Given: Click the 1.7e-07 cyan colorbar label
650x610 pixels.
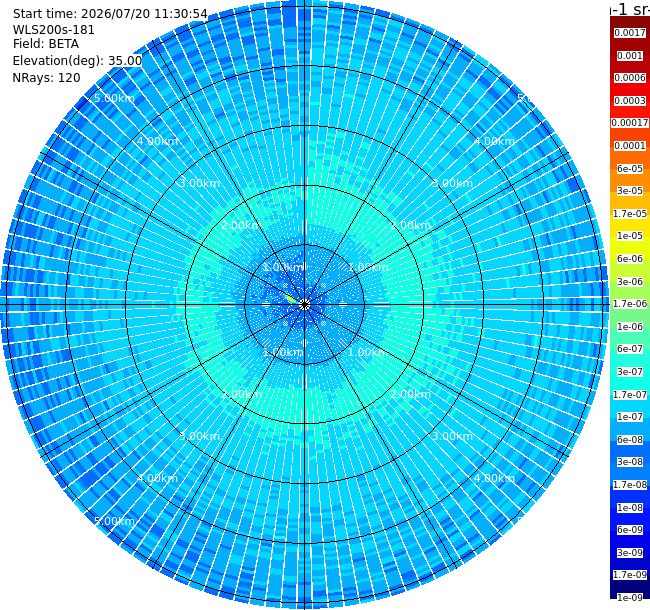Looking at the screenshot, I should click(x=630, y=395).
